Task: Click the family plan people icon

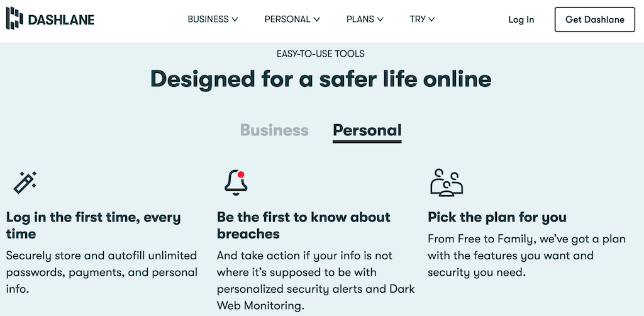Action: (x=447, y=182)
